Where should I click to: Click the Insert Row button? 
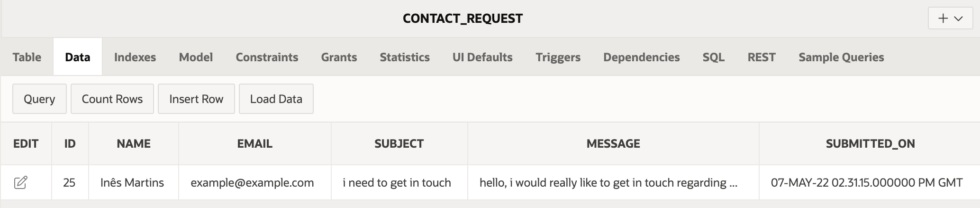(196, 99)
